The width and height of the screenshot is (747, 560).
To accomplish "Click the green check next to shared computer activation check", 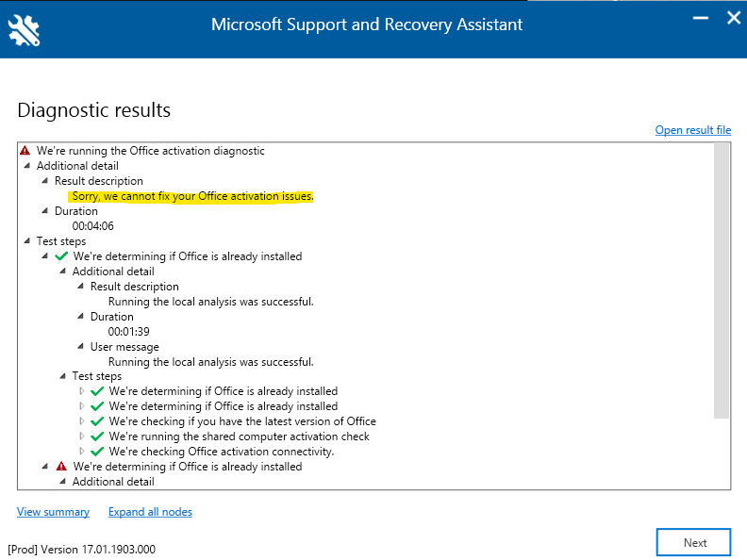I will point(97,436).
